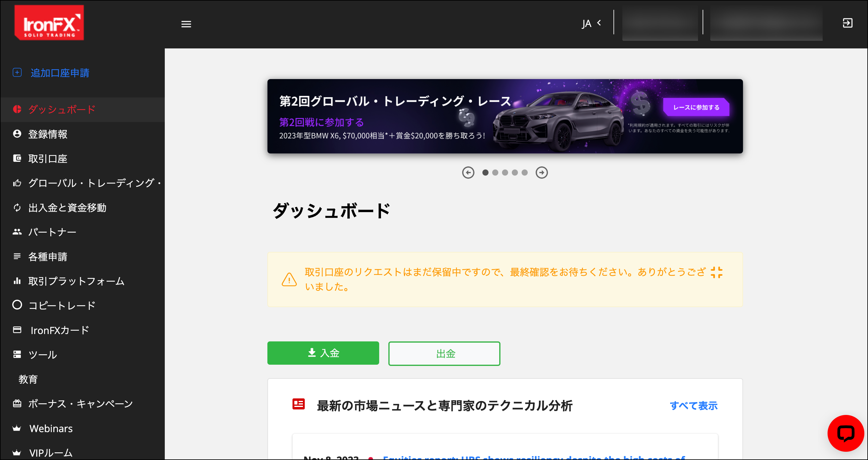Click the green 入金 deposit button

323,353
